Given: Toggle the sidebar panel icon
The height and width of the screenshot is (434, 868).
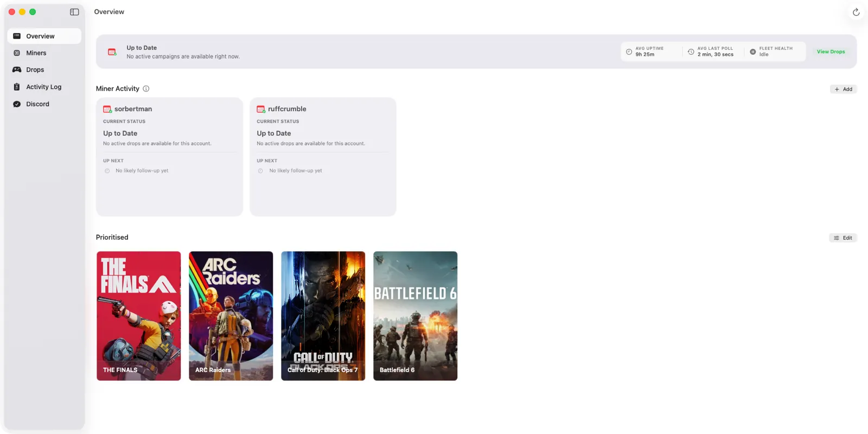Looking at the screenshot, I should pyautogui.click(x=74, y=12).
